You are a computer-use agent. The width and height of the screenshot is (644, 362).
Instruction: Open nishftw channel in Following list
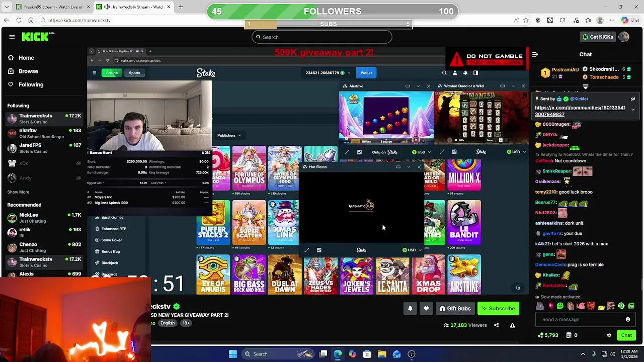[x=44, y=133]
